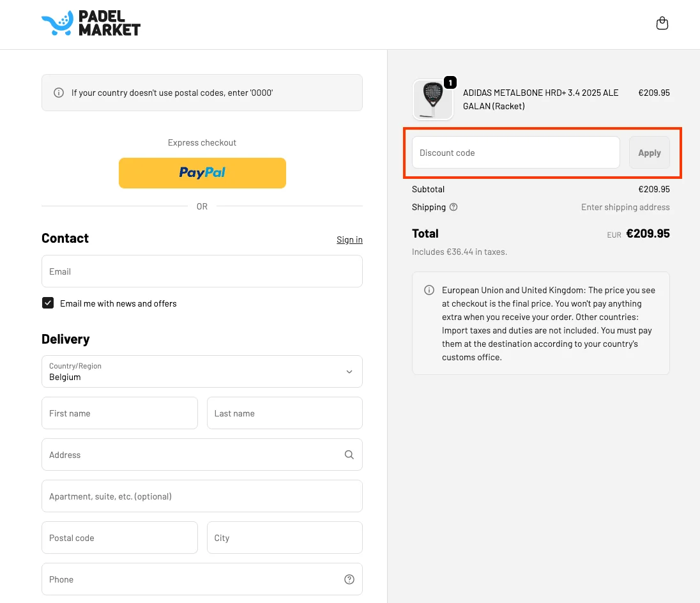Screen dimensions: 700x603
Task: Click the address search magnifier icon
Action: (x=349, y=455)
